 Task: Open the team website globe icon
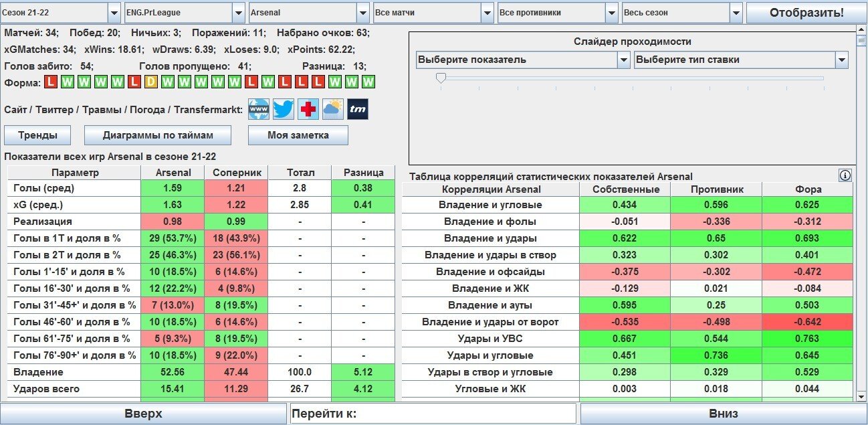tap(259, 109)
